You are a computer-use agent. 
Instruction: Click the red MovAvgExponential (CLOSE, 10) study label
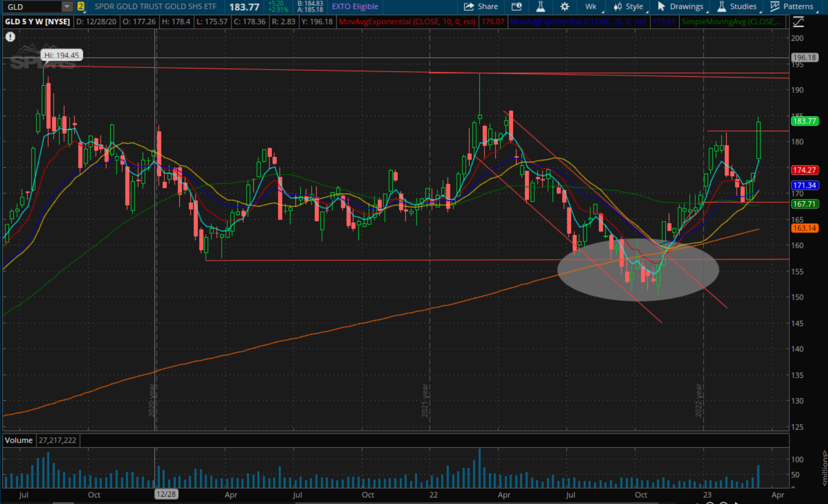coord(408,22)
